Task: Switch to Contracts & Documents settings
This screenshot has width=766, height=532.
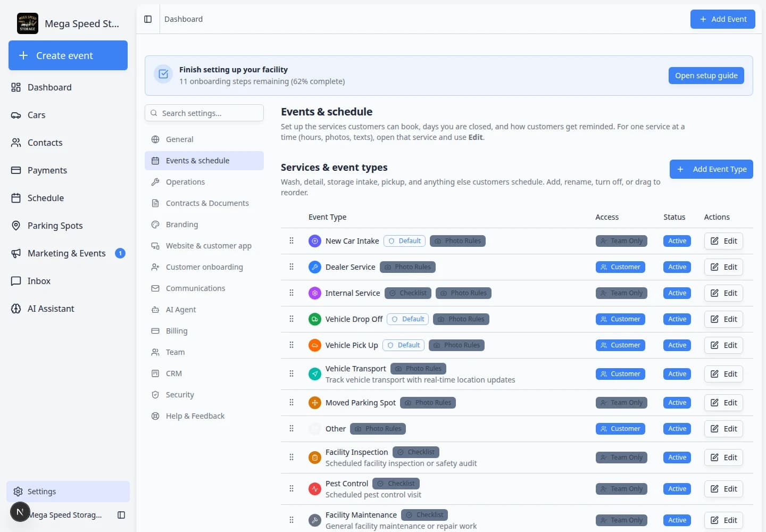Action: 204,203
